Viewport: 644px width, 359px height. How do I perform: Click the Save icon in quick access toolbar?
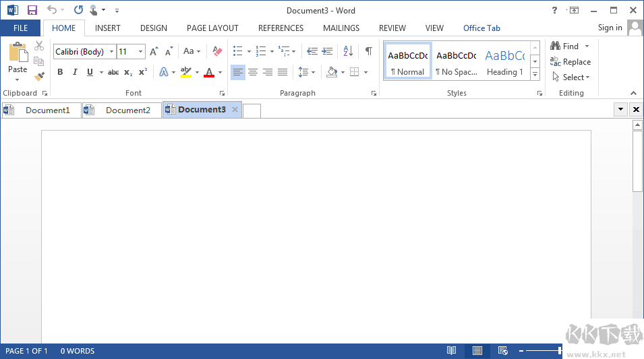tap(32, 10)
